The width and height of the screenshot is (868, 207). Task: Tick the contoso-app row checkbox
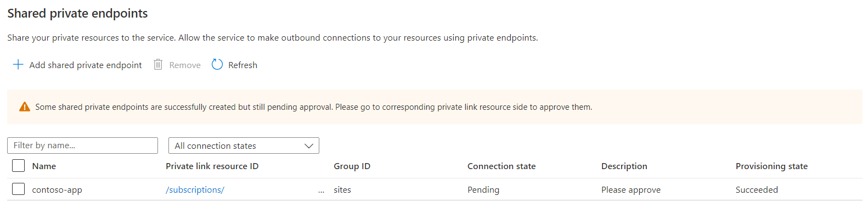tap(19, 189)
